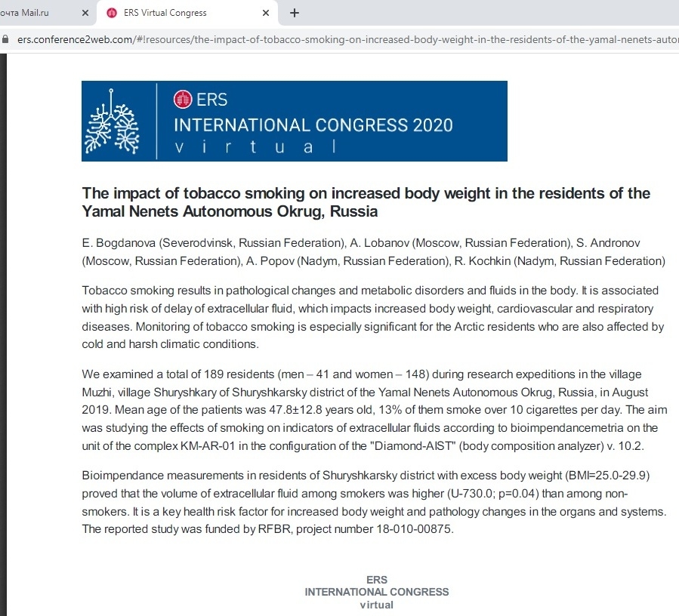Click the International Congress 2020 banner text
This screenshot has height=616, width=679.
313,125
